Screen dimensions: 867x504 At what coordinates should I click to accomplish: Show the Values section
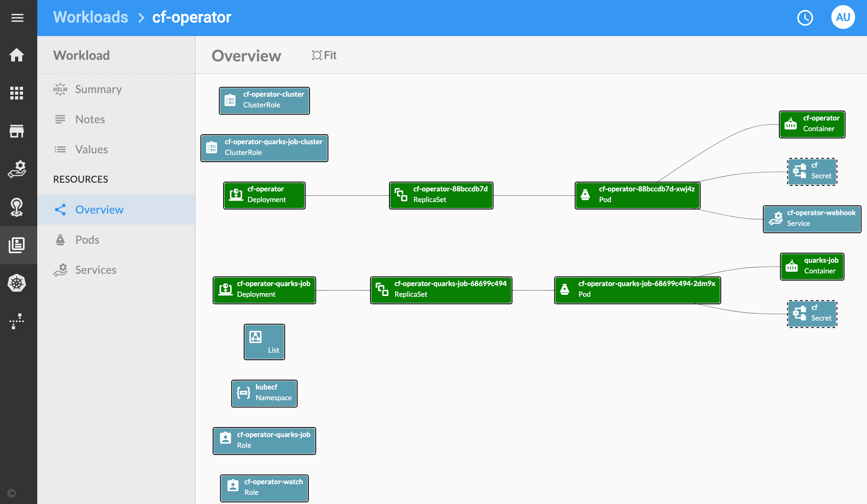(92, 150)
